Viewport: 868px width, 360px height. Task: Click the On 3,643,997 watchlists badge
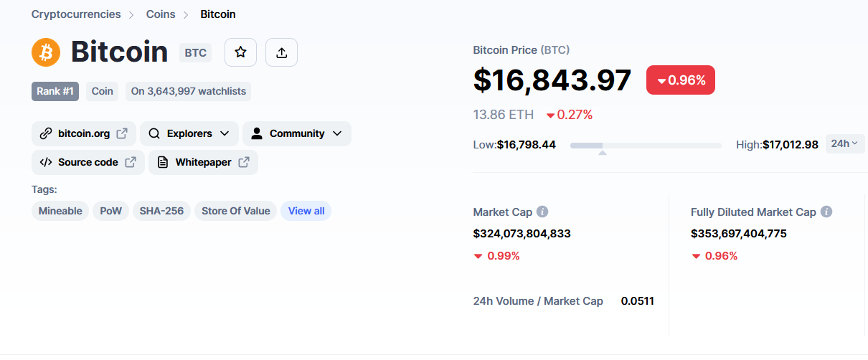tap(189, 91)
